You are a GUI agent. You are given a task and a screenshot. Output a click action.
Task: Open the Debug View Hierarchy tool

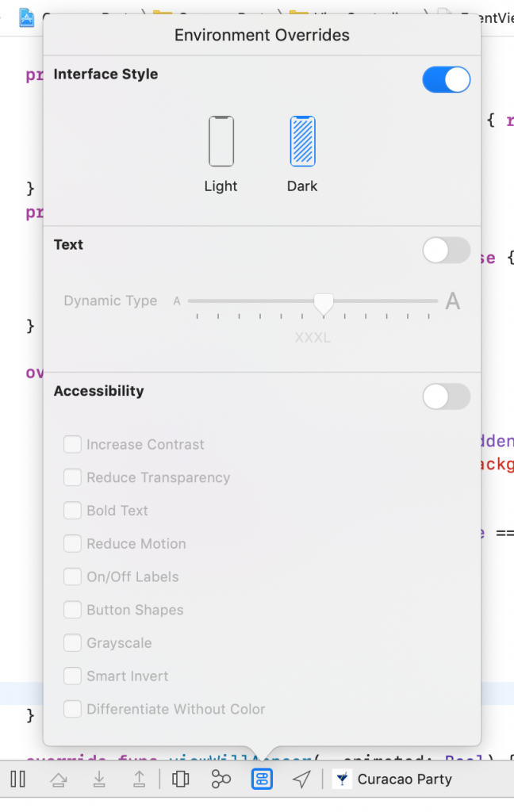[181, 779]
